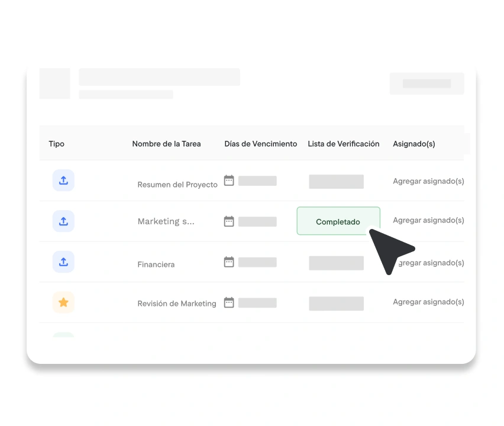504x426 pixels.
Task: Open calendar icon for Financiera row
Action: (229, 262)
